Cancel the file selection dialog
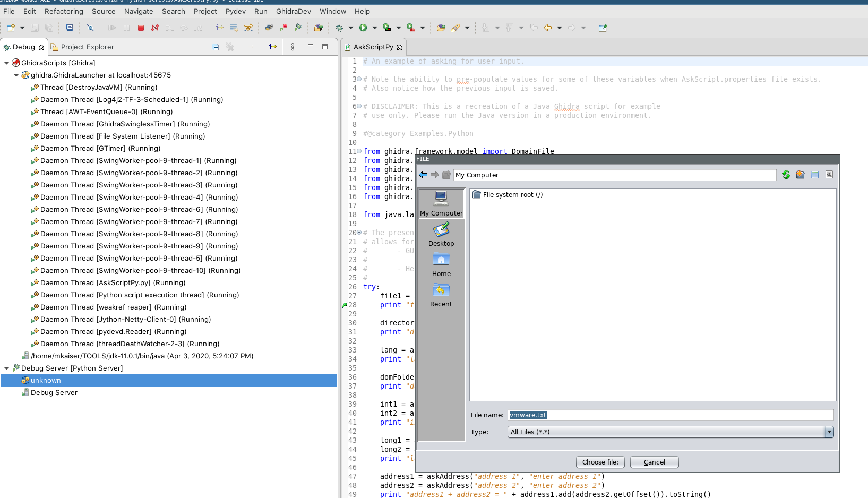Image resolution: width=868 pixels, height=498 pixels. click(x=654, y=462)
